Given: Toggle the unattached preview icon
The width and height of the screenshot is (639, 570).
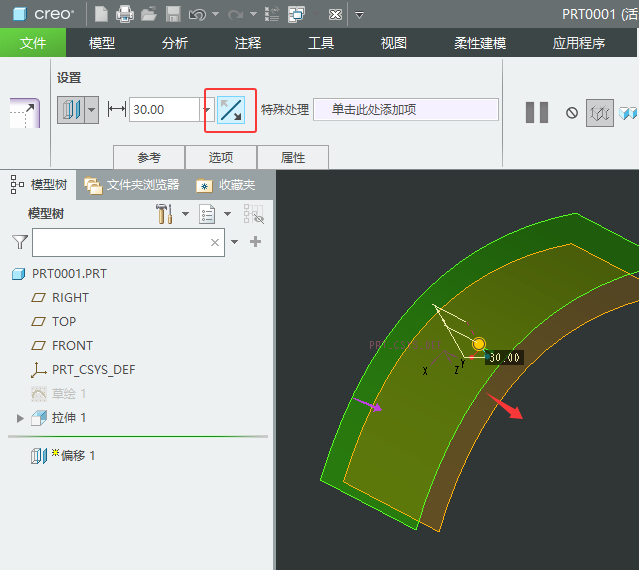Looking at the screenshot, I should pos(600,113).
